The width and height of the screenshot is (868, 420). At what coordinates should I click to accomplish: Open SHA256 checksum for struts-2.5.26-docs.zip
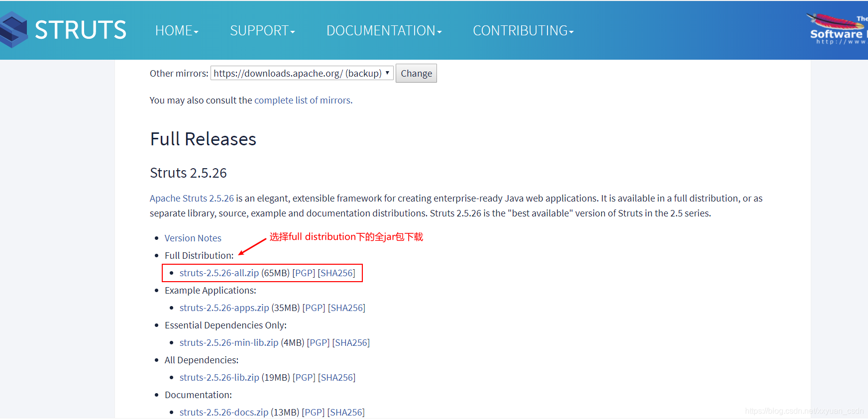point(346,412)
